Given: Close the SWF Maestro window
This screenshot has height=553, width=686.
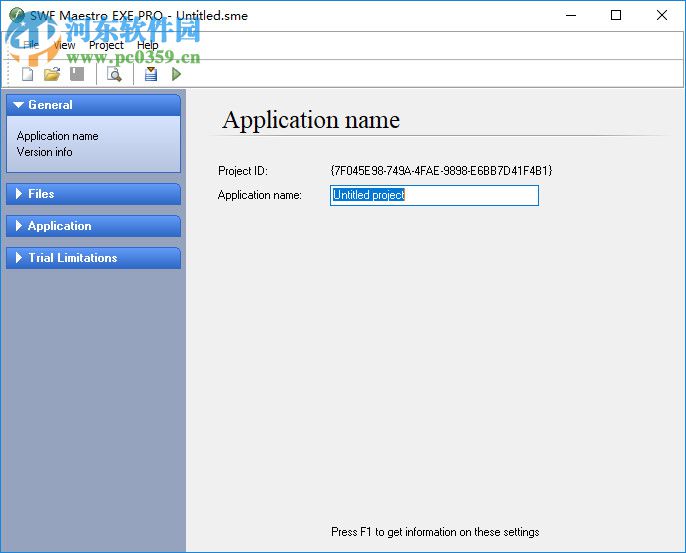Looking at the screenshot, I should click(662, 15).
